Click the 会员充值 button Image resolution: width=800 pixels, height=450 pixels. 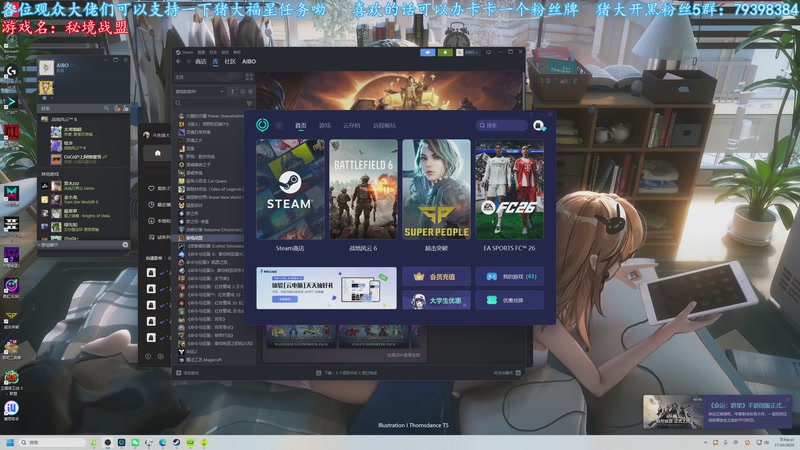click(x=436, y=277)
